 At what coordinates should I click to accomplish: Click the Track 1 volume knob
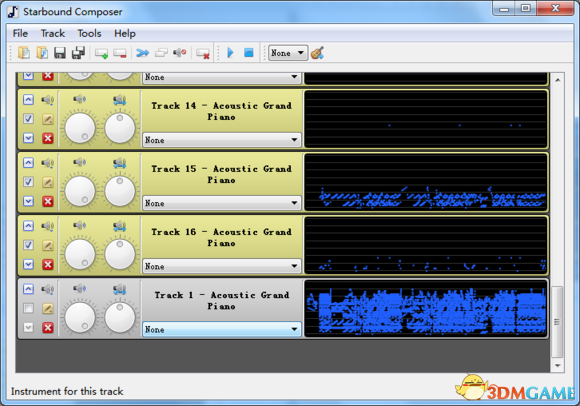click(80, 317)
